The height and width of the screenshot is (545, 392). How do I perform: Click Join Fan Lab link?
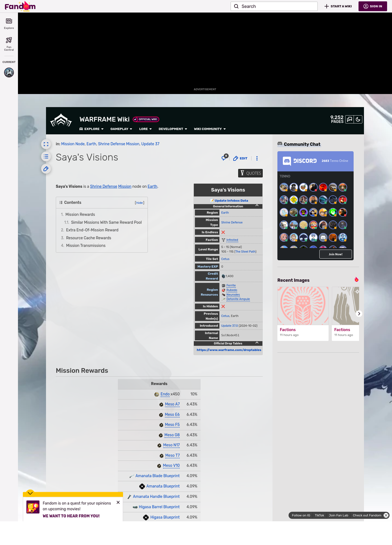coord(338,515)
